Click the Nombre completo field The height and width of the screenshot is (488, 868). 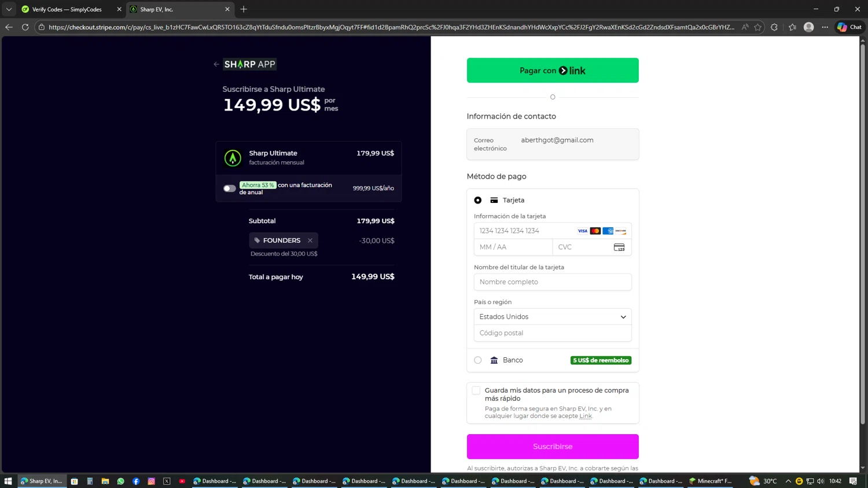pyautogui.click(x=553, y=282)
